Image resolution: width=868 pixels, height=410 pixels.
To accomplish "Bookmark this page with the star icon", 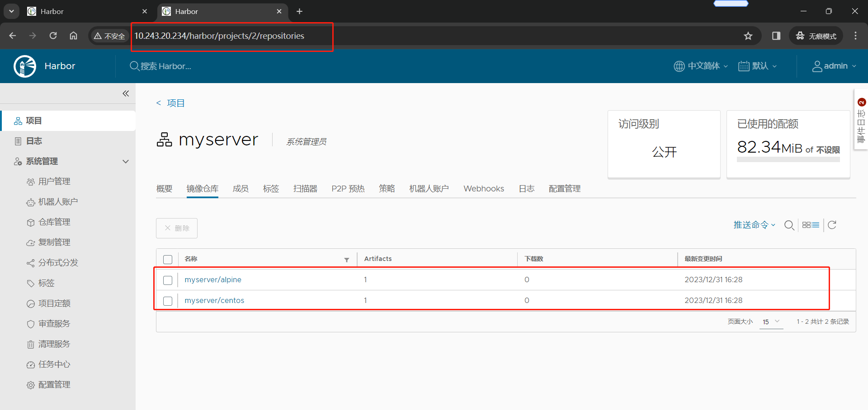I will coord(748,36).
